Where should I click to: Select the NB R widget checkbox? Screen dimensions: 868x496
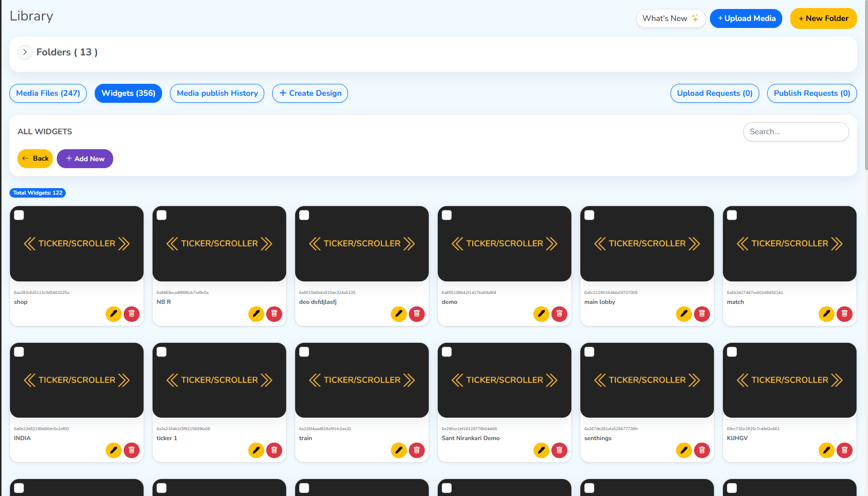(162, 215)
